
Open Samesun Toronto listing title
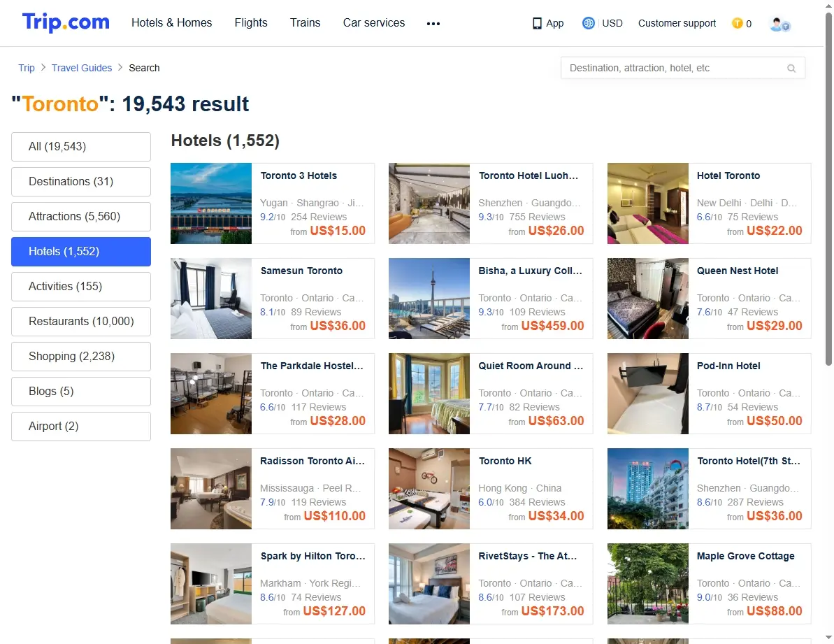[x=301, y=271]
